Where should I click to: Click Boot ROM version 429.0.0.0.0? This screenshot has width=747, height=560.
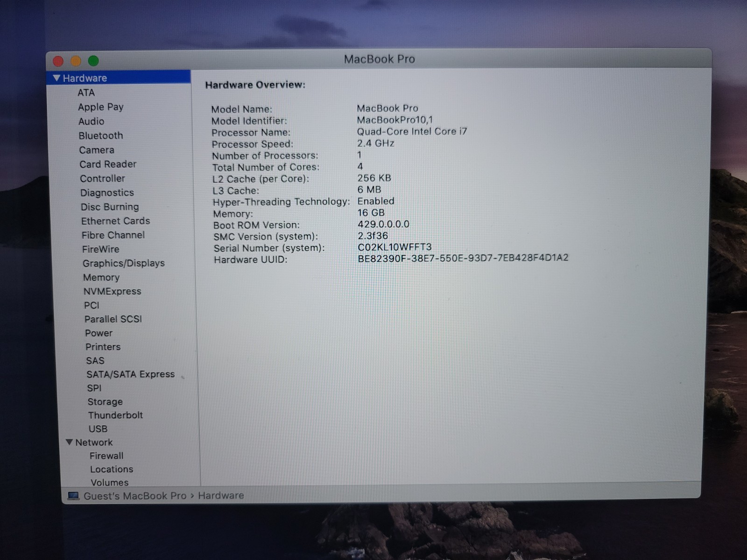click(x=383, y=224)
